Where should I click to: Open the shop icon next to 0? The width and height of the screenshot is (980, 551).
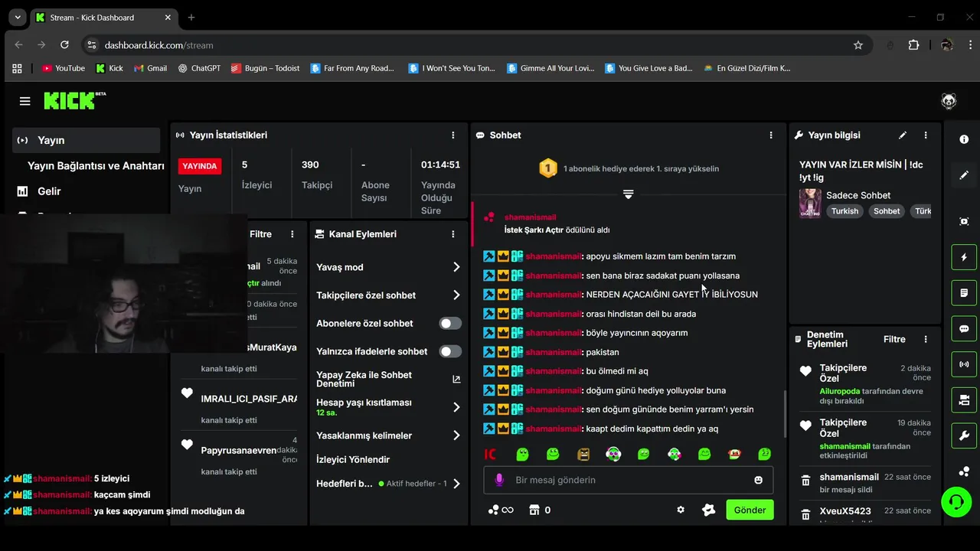pos(534,510)
